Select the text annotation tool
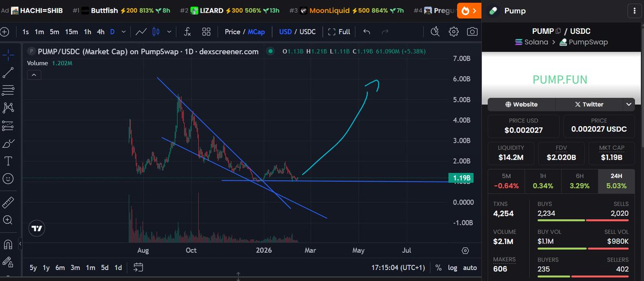This screenshot has width=644, height=281. pyautogui.click(x=8, y=161)
